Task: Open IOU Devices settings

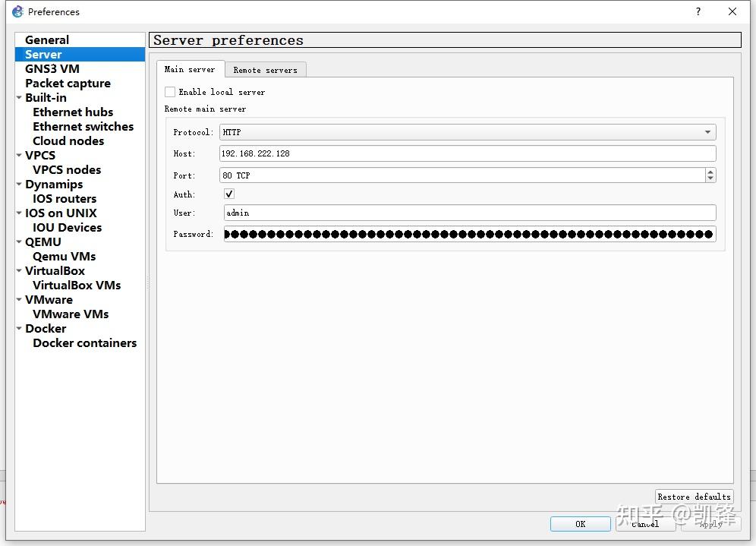Action: (x=67, y=227)
